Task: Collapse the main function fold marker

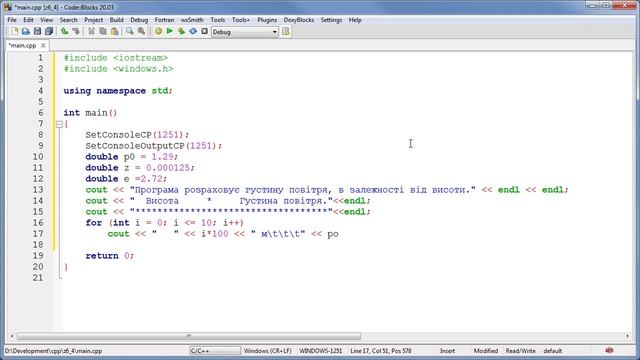Action: pyautogui.click(x=59, y=124)
